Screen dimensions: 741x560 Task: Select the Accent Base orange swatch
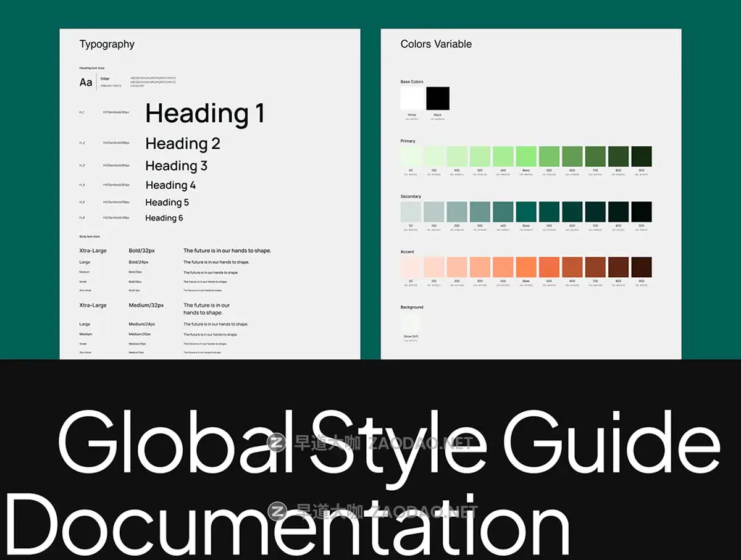(x=526, y=267)
